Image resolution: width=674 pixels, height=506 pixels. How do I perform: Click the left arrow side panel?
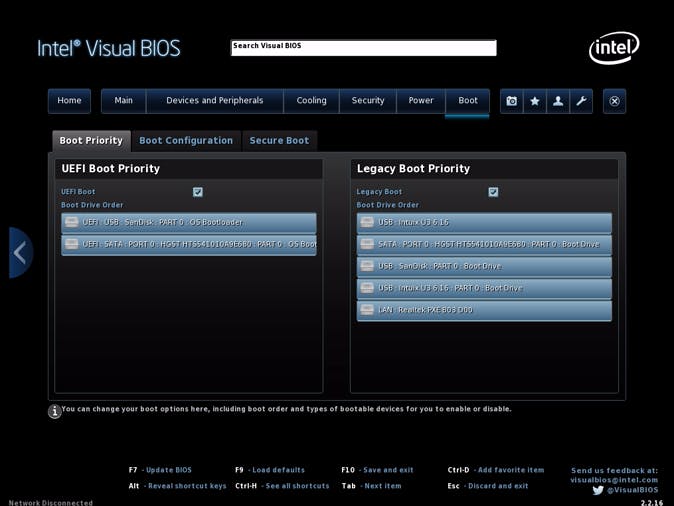pos(20,252)
